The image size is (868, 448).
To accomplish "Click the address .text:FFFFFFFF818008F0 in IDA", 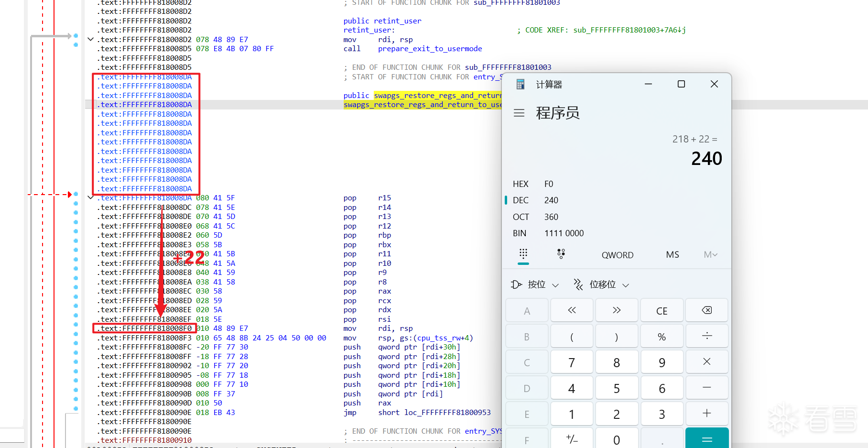I will click(x=145, y=328).
